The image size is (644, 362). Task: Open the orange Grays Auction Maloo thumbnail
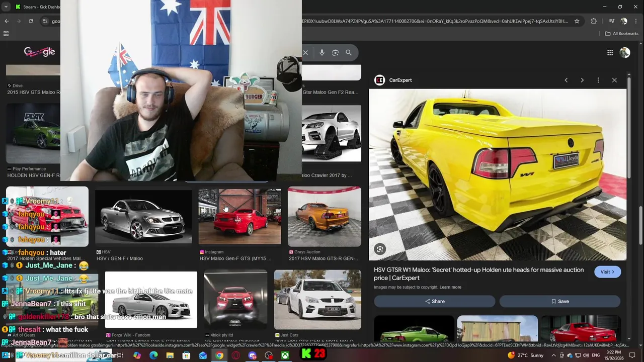pyautogui.click(x=324, y=217)
